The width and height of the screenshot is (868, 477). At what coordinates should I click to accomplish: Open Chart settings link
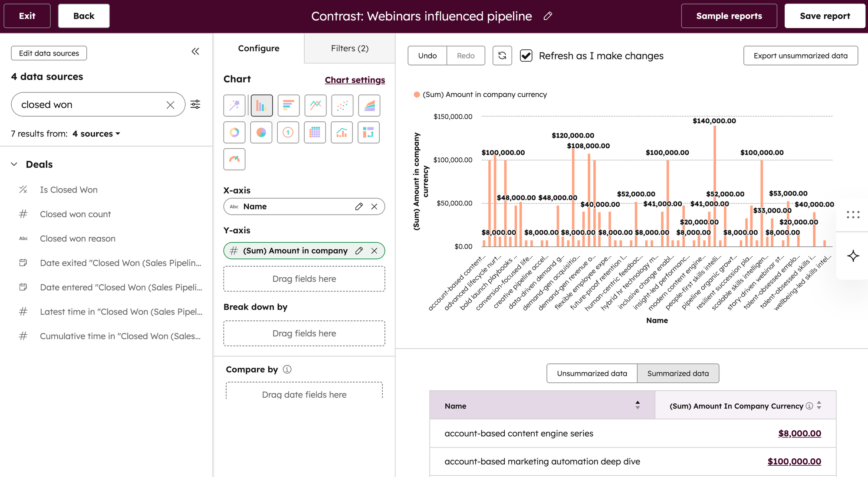coord(355,80)
